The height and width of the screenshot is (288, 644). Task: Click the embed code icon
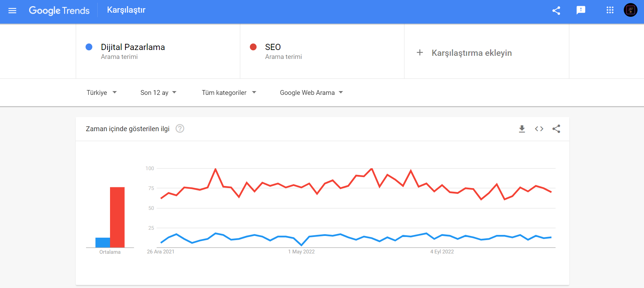point(539,129)
